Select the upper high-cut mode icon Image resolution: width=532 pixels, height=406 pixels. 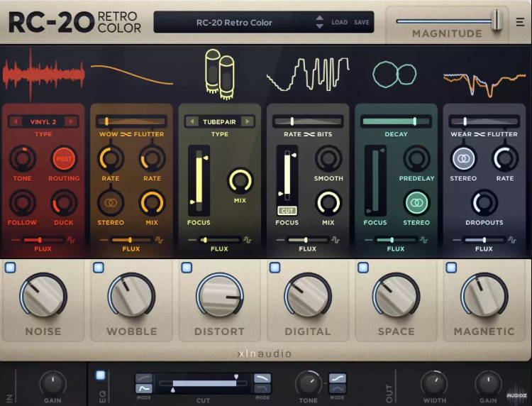point(262,378)
